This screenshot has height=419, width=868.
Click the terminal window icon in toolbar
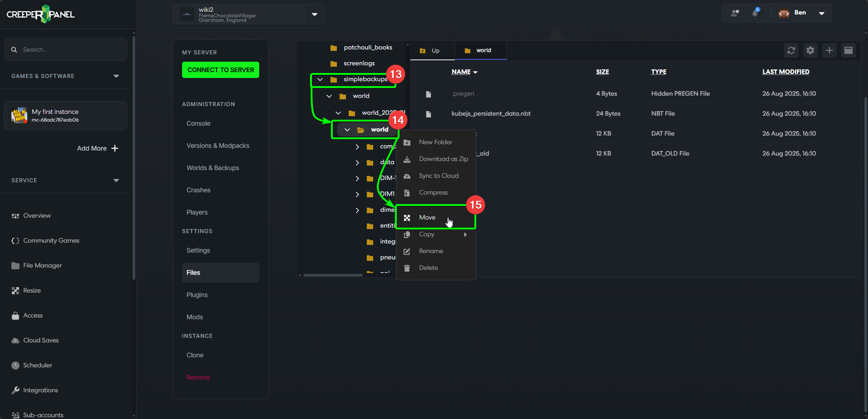tap(848, 50)
